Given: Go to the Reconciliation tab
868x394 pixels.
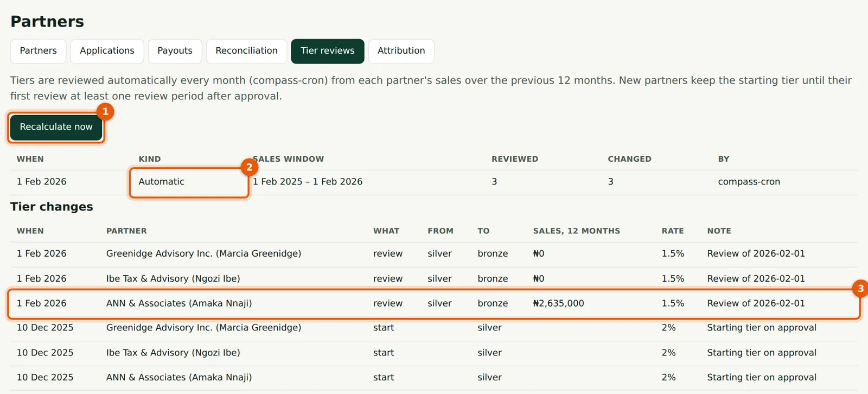Looking at the screenshot, I should [x=246, y=51].
